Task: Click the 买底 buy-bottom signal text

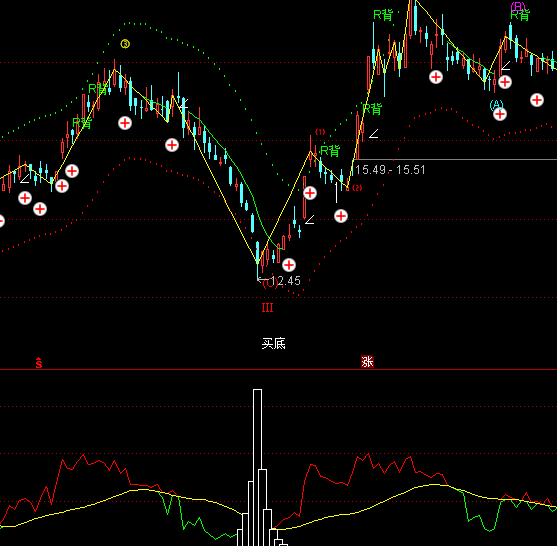Action: 274,344
